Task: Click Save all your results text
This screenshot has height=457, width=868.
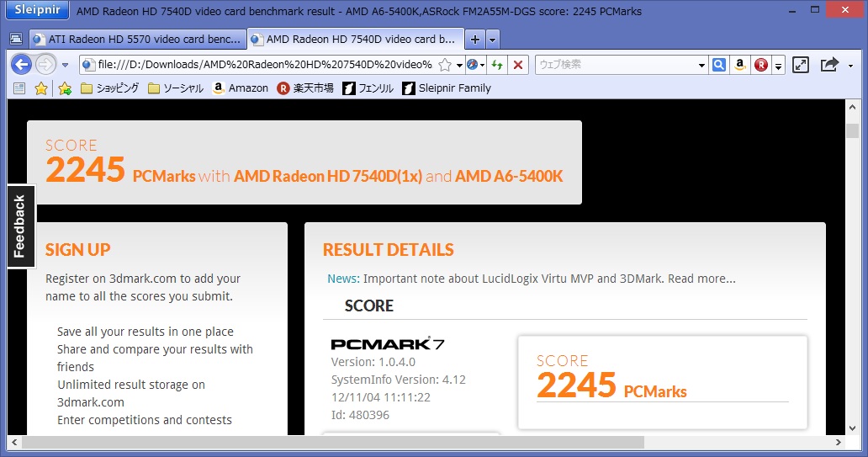Action: click(145, 332)
